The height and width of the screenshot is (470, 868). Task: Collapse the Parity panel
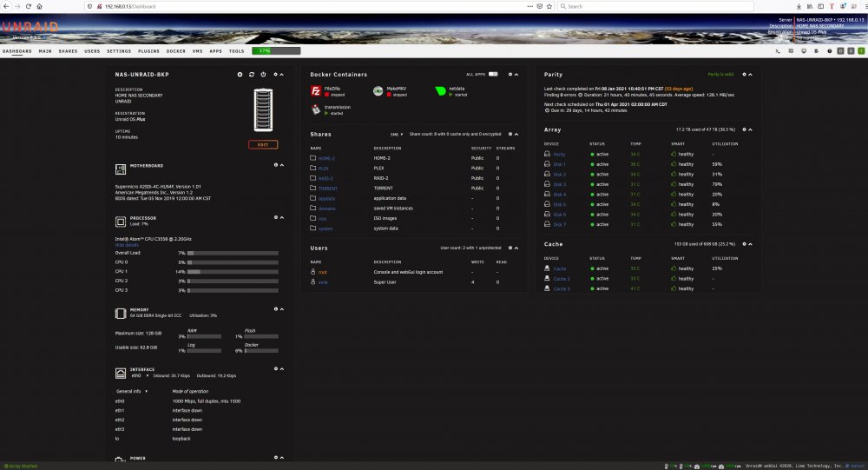(750, 74)
